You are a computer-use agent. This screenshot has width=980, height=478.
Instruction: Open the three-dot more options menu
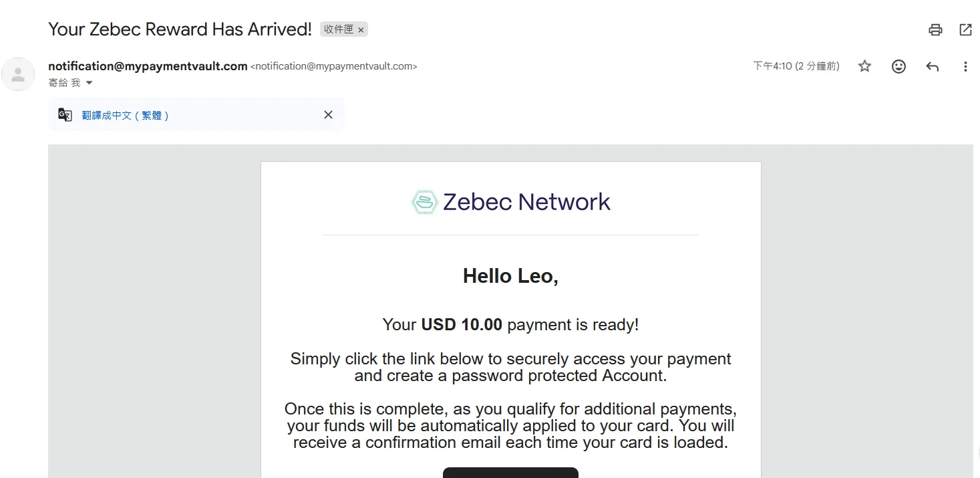pos(965,66)
